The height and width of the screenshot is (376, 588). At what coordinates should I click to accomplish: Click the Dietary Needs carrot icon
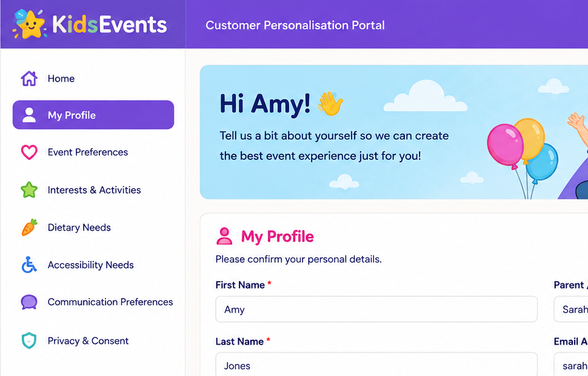point(29,227)
